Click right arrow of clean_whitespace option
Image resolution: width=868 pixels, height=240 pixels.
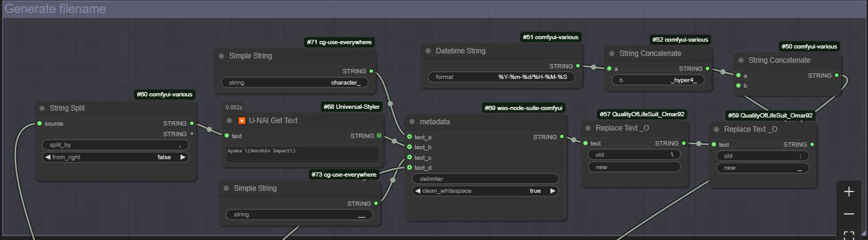552,191
